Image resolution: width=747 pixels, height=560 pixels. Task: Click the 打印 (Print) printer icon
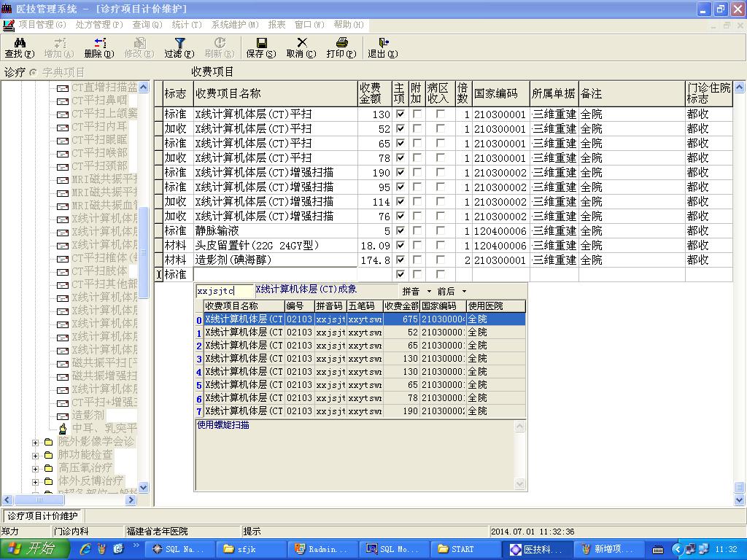click(341, 48)
